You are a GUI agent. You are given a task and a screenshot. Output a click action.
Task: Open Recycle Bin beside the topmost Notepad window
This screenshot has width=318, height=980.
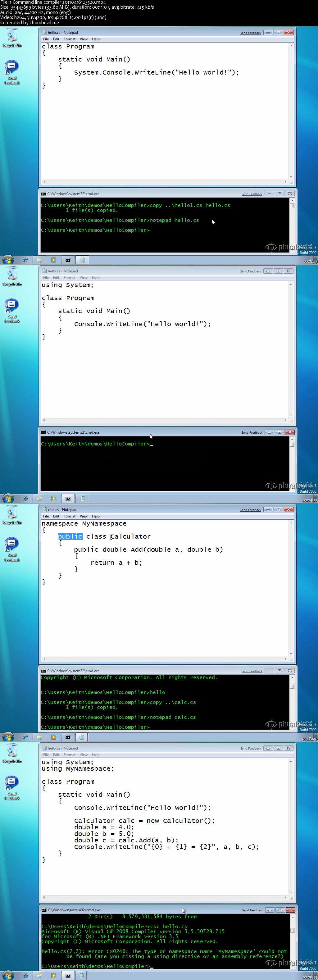(12, 38)
